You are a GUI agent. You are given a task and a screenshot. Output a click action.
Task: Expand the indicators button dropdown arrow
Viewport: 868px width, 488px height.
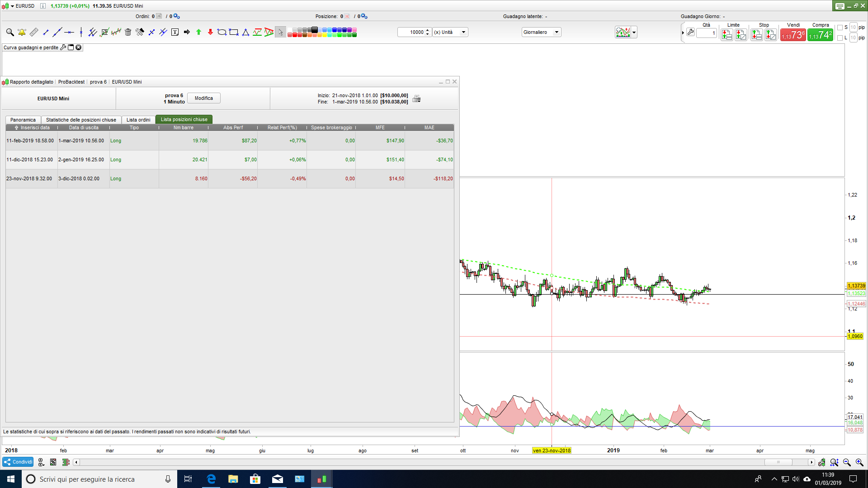tap(634, 32)
